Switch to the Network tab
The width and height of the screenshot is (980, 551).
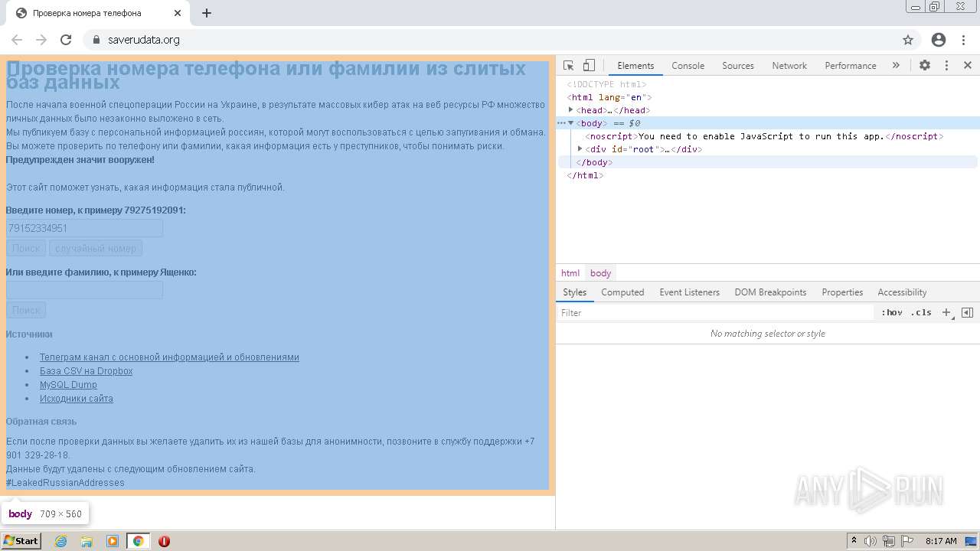789,66
